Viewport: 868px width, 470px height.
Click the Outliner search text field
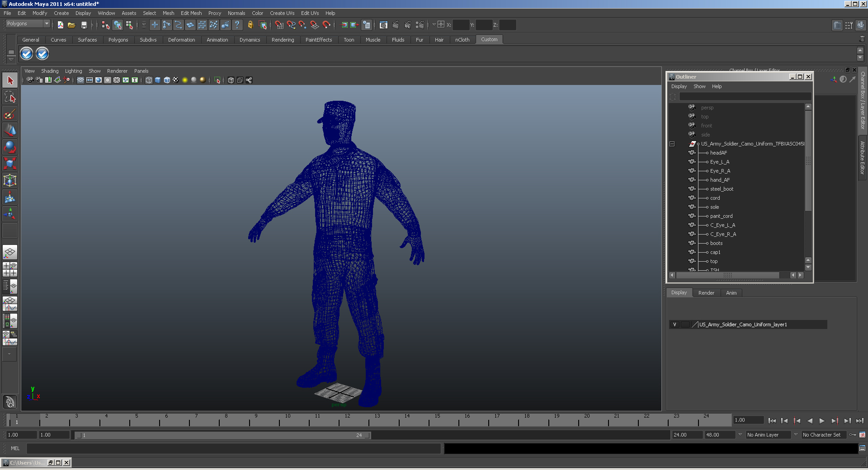coord(745,97)
